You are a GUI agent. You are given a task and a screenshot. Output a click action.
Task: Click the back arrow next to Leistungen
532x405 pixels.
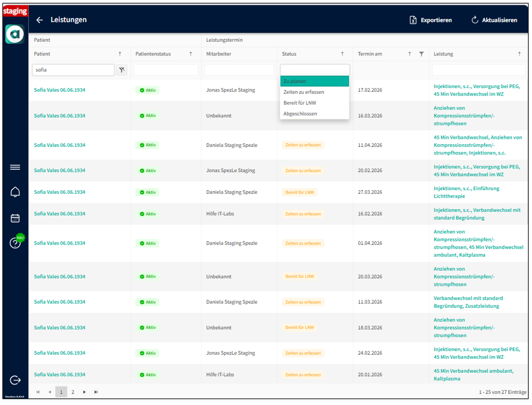40,20
